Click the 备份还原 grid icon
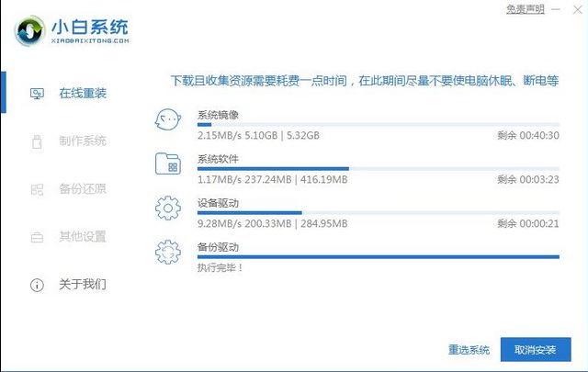 (x=37, y=189)
